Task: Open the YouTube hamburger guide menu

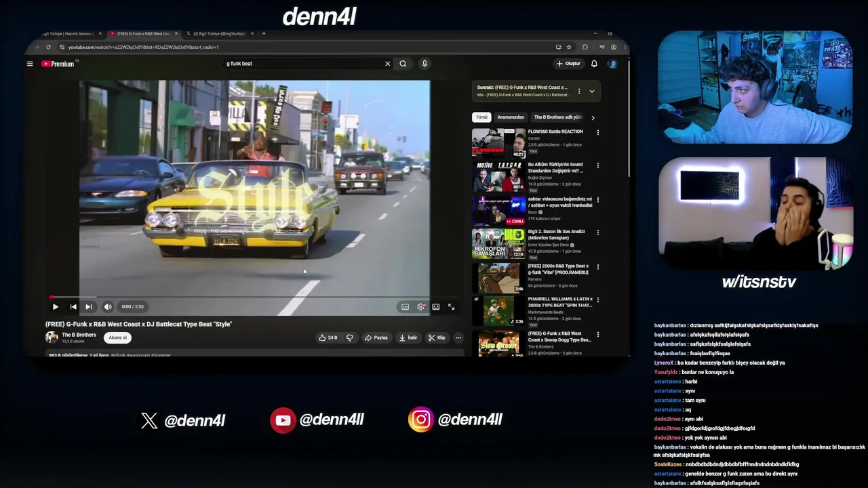Action: [x=30, y=64]
